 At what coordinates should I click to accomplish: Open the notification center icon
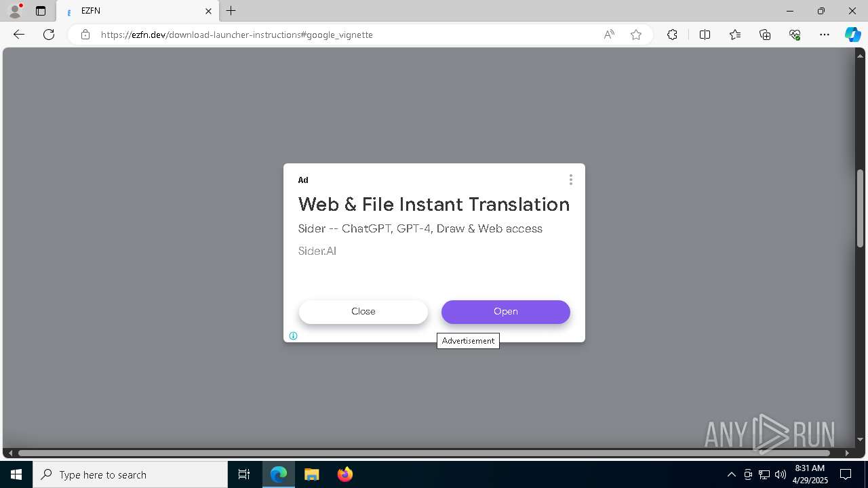pyautogui.click(x=846, y=474)
